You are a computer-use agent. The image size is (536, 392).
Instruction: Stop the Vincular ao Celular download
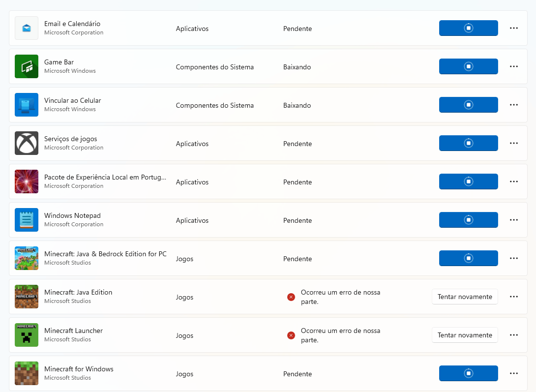point(468,105)
